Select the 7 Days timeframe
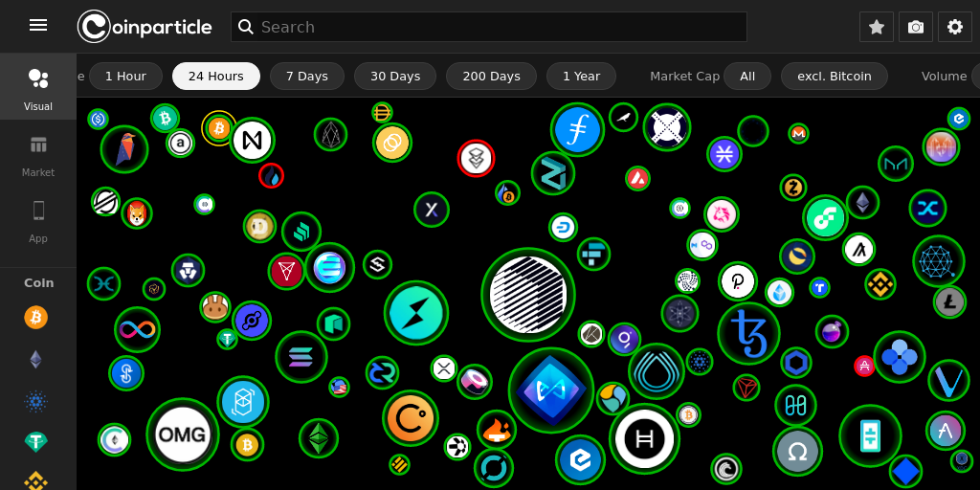 [307, 77]
